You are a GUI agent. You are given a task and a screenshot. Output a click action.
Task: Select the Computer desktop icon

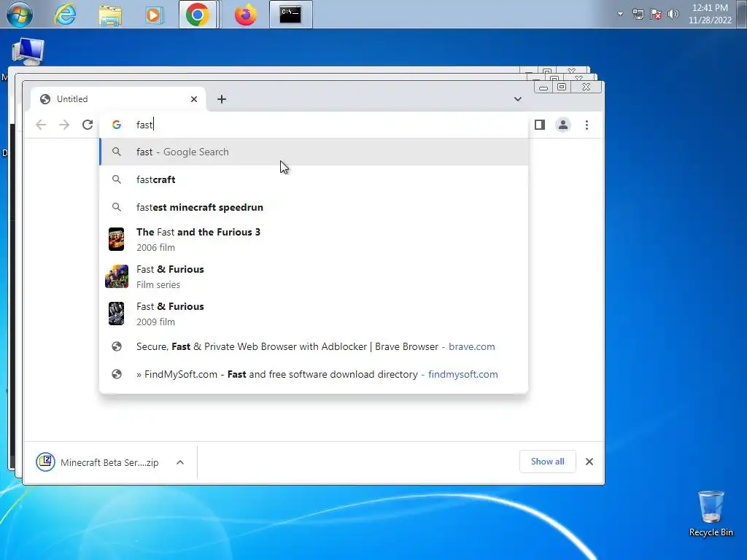point(28,52)
